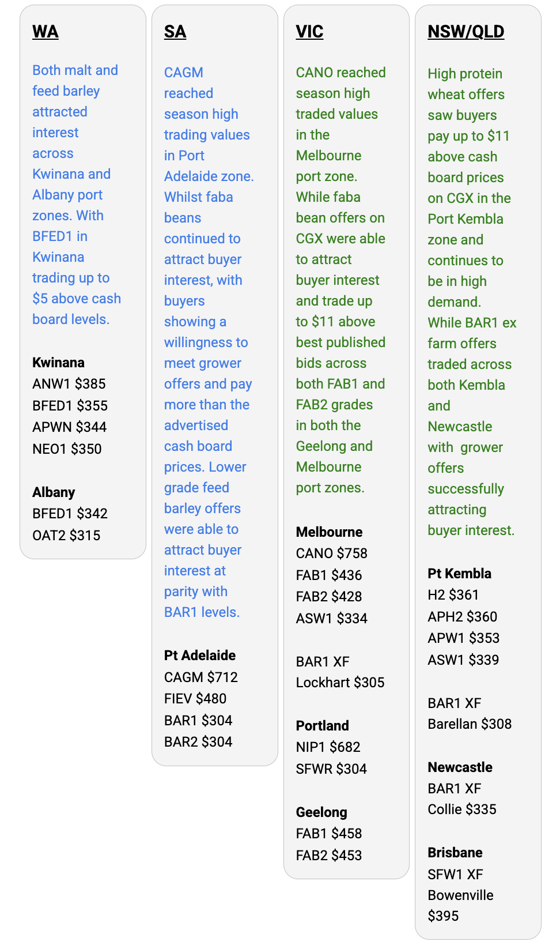Screen dimensions: 560x949
Task: Click the VIC CANO summary paragraph
Action: [340, 280]
